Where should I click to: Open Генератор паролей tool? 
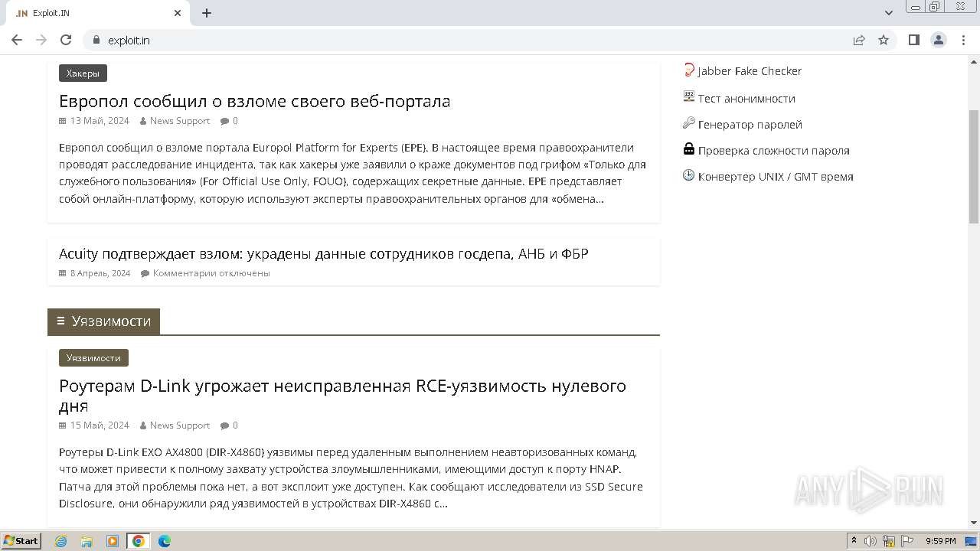click(x=750, y=125)
